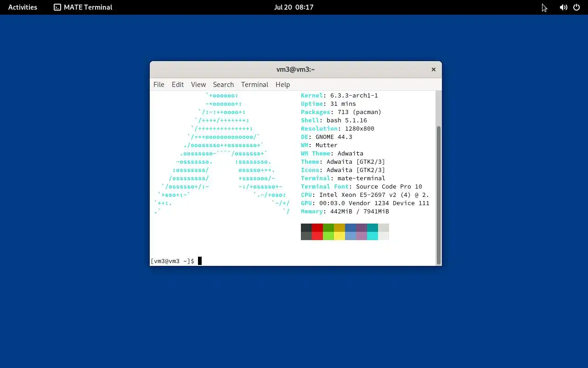This screenshot has height=368, width=588.
Task: Click the vm3@vm3:~ window title bar
Action: coord(295,69)
